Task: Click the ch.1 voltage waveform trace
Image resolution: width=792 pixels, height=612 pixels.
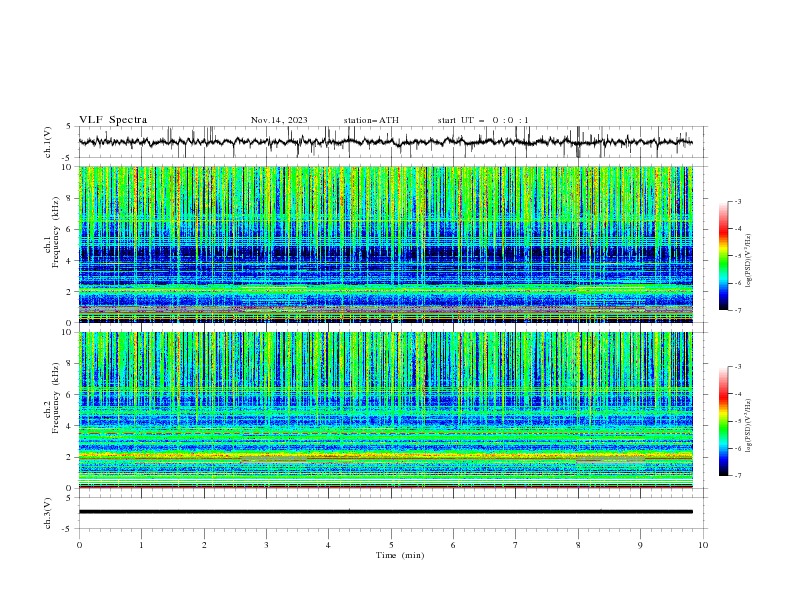Action: (x=385, y=142)
